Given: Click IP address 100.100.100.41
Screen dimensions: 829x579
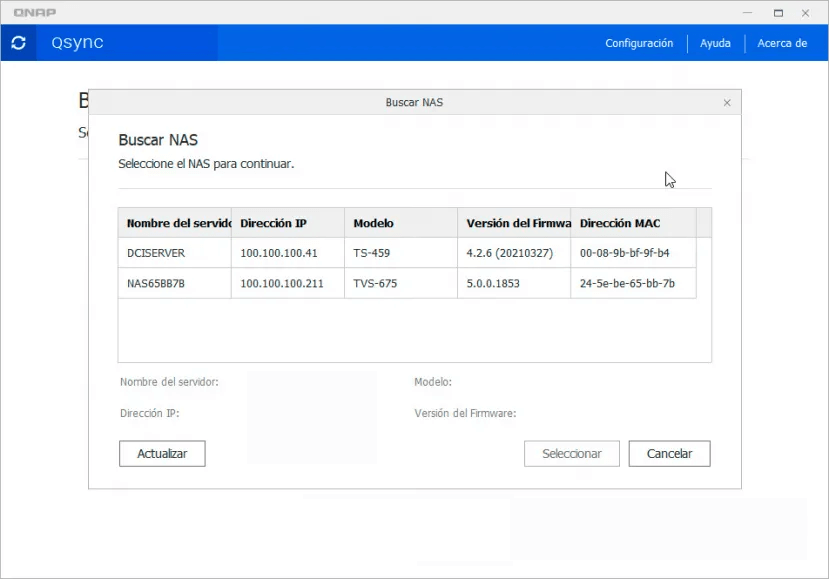Looking at the screenshot, I should pos(279,253).
